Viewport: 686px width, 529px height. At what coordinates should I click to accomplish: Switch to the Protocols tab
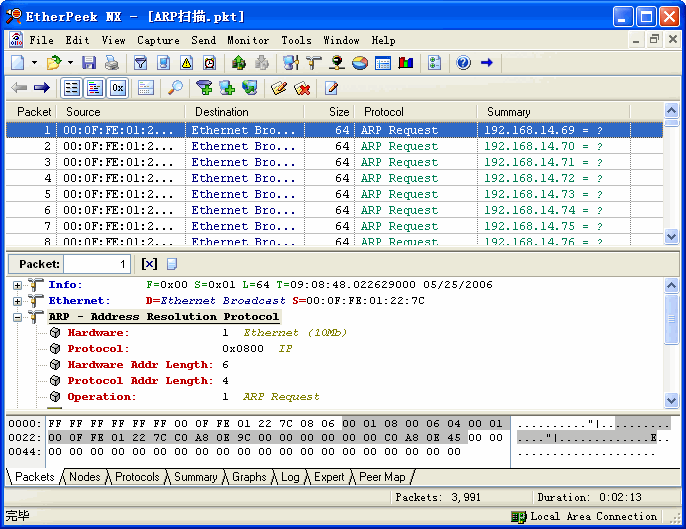click(137, 477)
